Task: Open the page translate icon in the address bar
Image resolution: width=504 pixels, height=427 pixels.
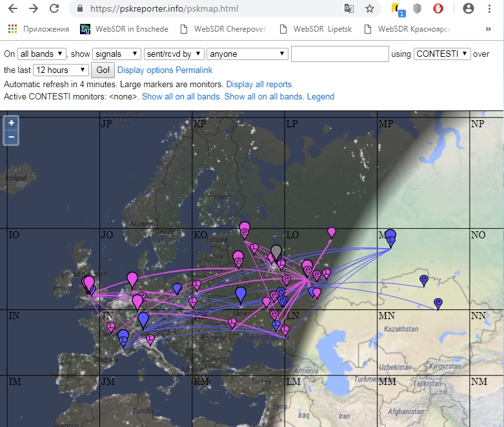Action: pyautogui.click(x=349, y=8)
